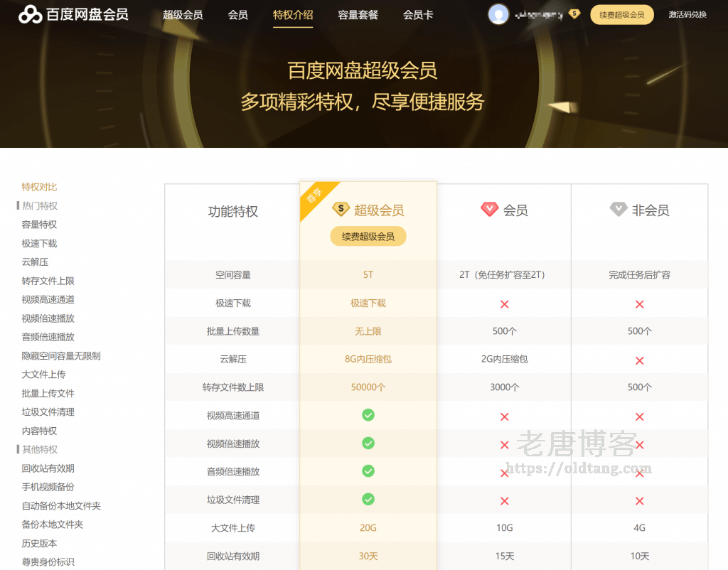
Task: Click 2T（免任务扩容至2T） cell
Action: [503, 275]
